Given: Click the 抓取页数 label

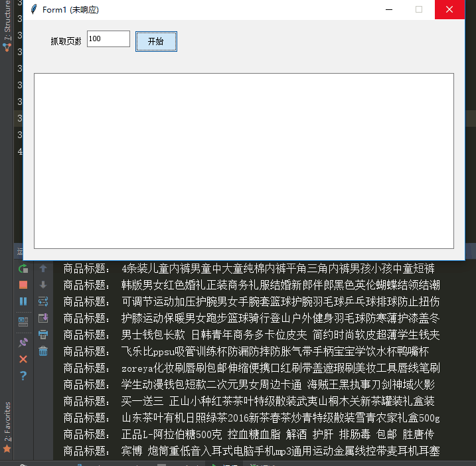Looking at the screenshot, I should [66, 41].
